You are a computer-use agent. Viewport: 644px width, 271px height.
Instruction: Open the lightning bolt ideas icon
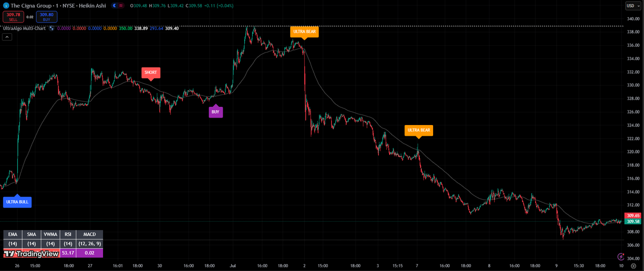(x=621, y=257)
